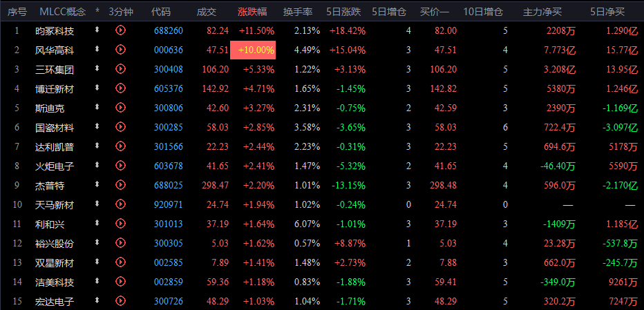Open 3-minute chart icon for 昀冢科技
This screenshot has width=644, height=310.
[x=120, y=30]
